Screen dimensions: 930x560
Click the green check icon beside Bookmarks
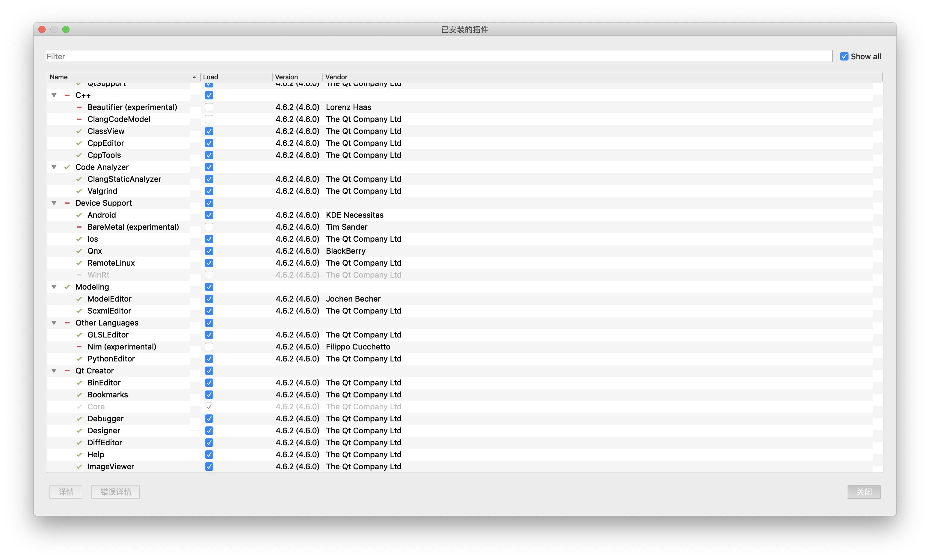tap(79, 395)
